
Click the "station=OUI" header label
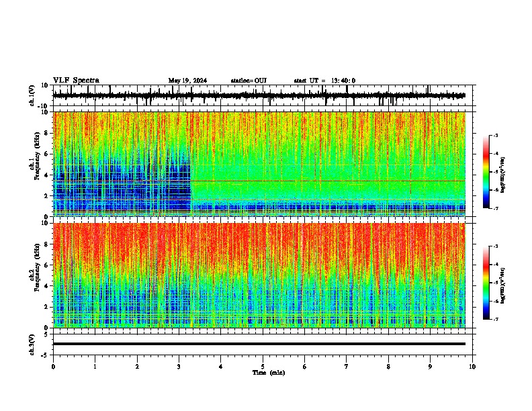coord(249,81)
